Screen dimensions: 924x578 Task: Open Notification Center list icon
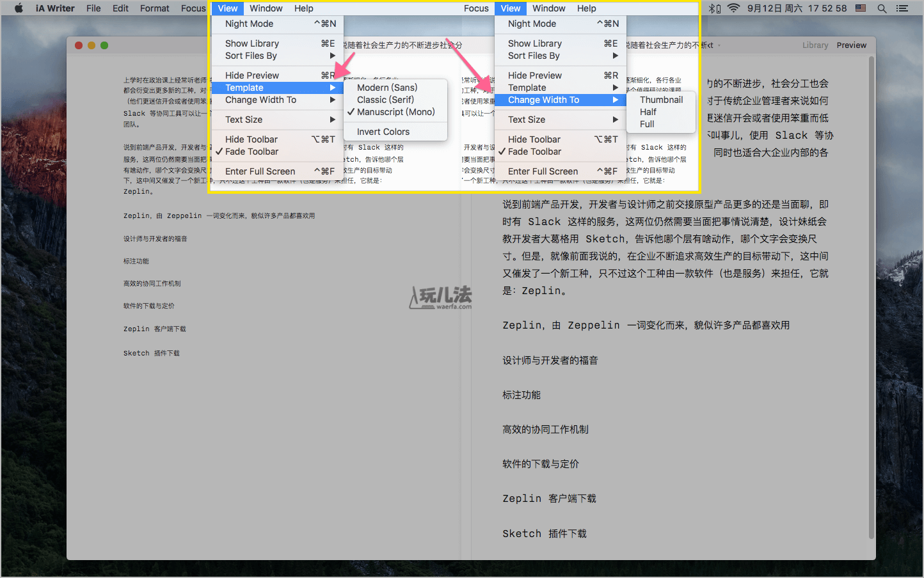point(902,8)
